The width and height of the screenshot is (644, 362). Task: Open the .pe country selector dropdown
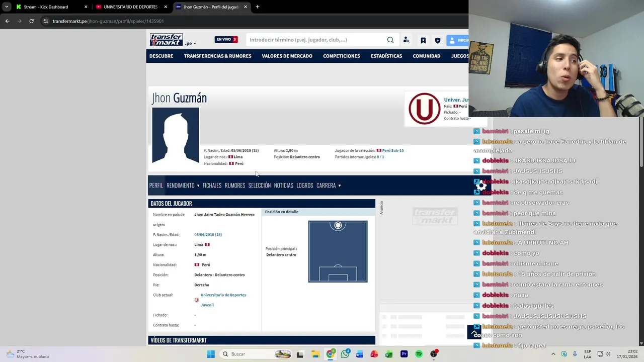(190, 44)
